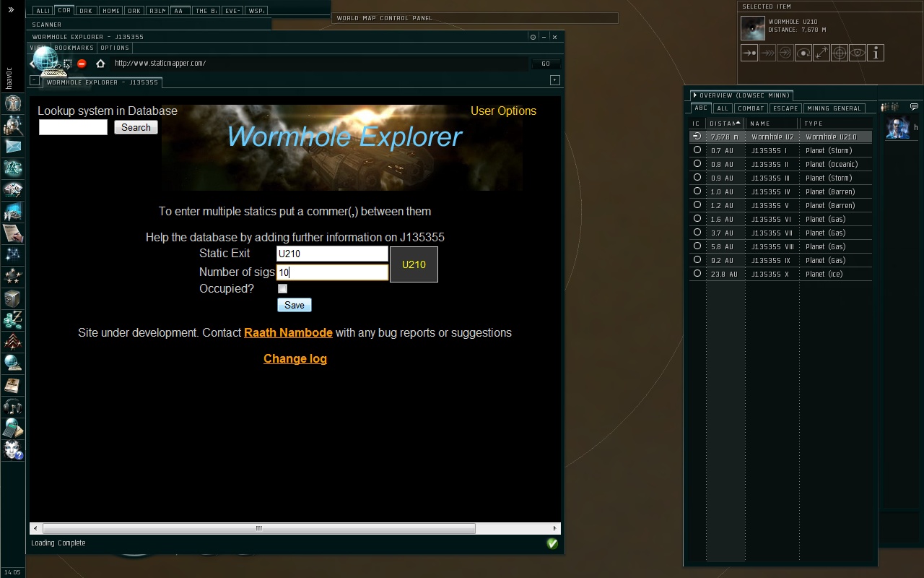Screen dimensions: 924x578
Task: Click the browser Home icon
Action: (x=100, y=64)
